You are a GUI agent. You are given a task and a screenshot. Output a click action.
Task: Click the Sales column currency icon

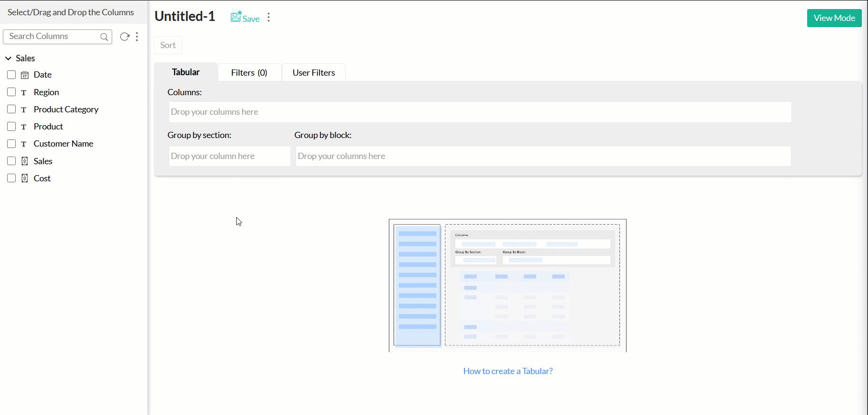click(x=25, y=161)
